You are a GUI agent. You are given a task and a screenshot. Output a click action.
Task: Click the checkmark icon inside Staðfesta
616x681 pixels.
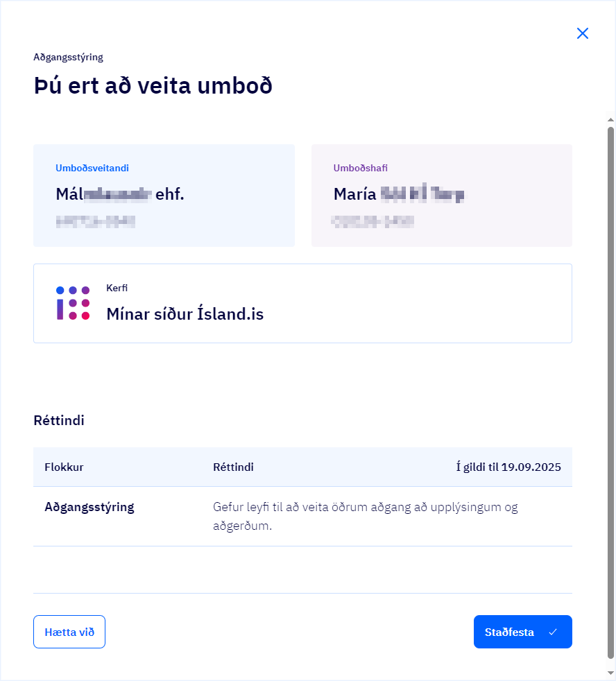[x=553, y=632]
